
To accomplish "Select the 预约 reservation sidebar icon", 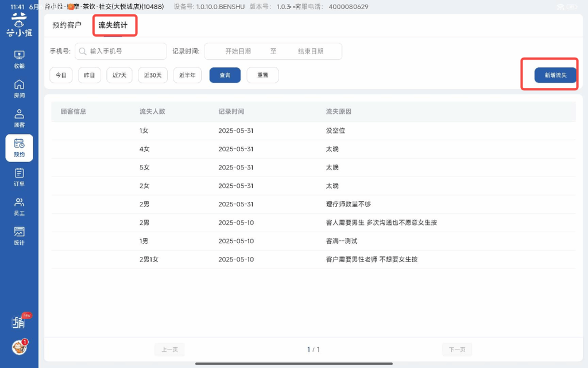I will point(19,148).
